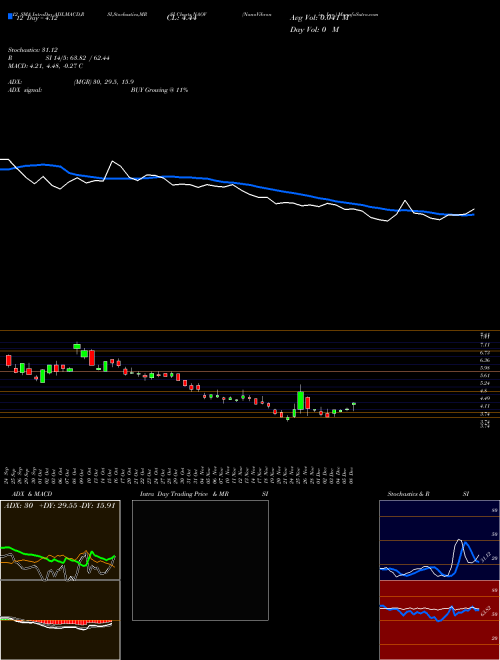Click inside the empty intraday trading price panel
Viewport: 500px width, 660px height.
point(200,560)
